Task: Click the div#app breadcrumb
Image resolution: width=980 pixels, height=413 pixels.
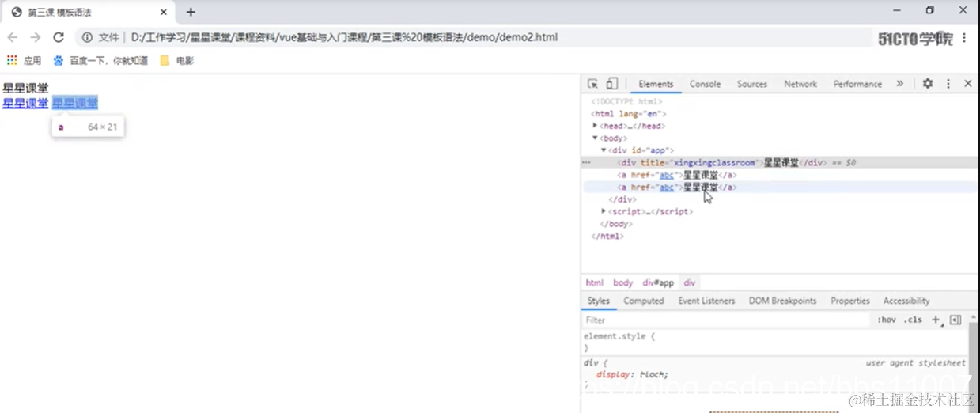Action: coord(658,282)
